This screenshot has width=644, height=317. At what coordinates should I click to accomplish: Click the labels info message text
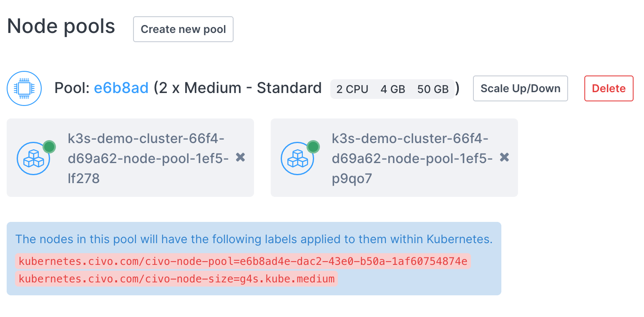point(254,239)
